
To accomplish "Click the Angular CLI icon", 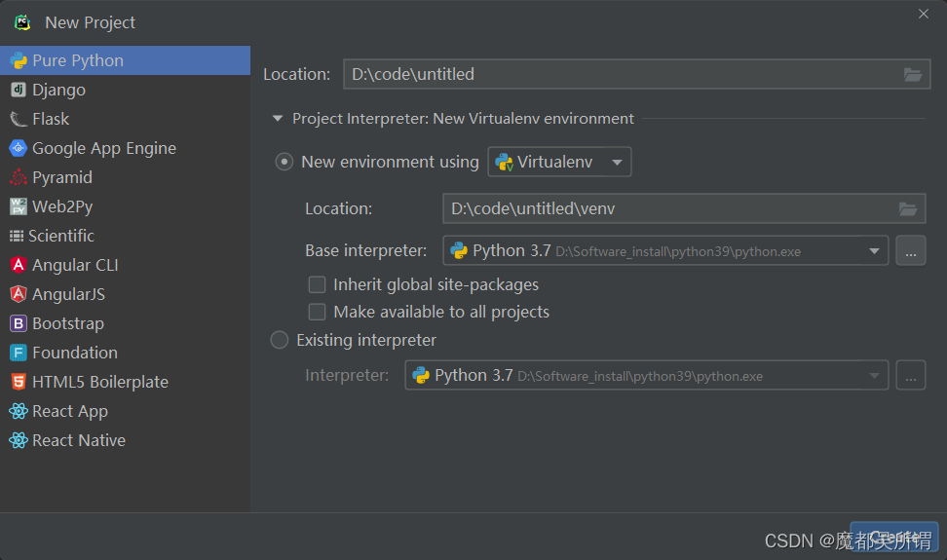I will coord(19,265).
